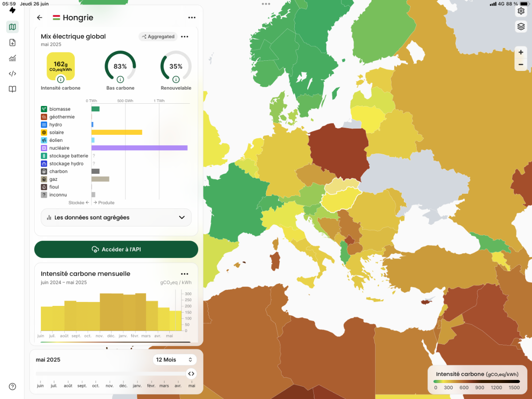The width and height of the screenshot is (532, 399).
Task: Expand Les données sont agrégées section
Action: tap(116, 218)
